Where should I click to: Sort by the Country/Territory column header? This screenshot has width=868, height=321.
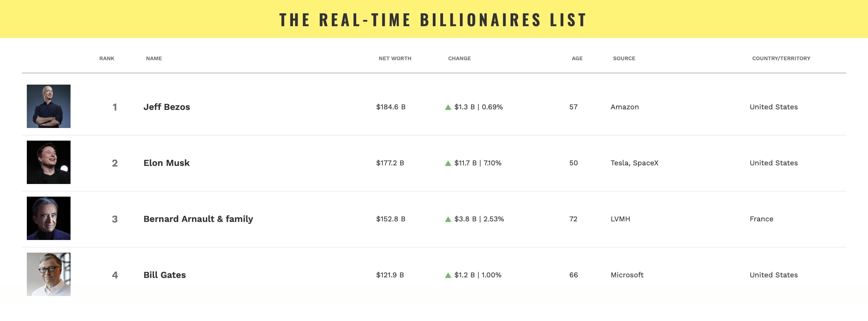(781, 58)
